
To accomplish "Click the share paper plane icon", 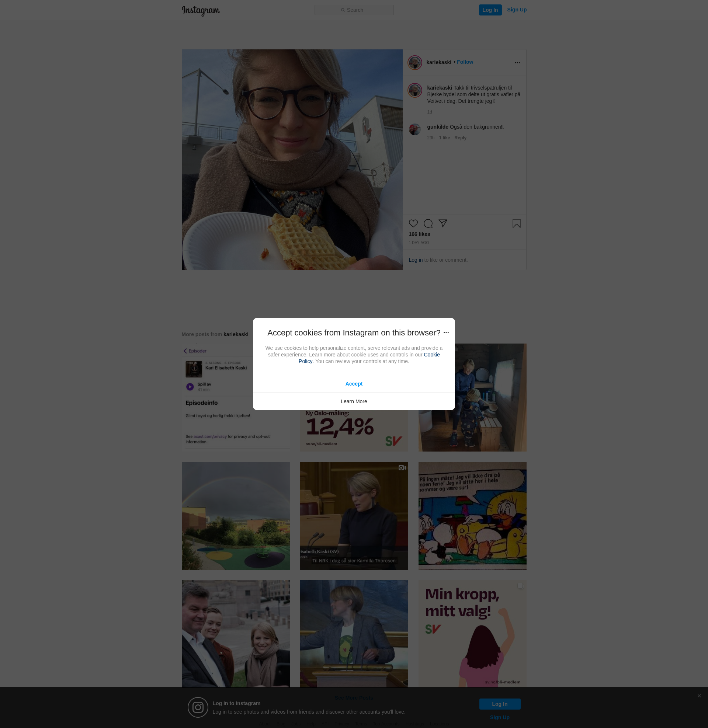I will (x=442, y=223).
